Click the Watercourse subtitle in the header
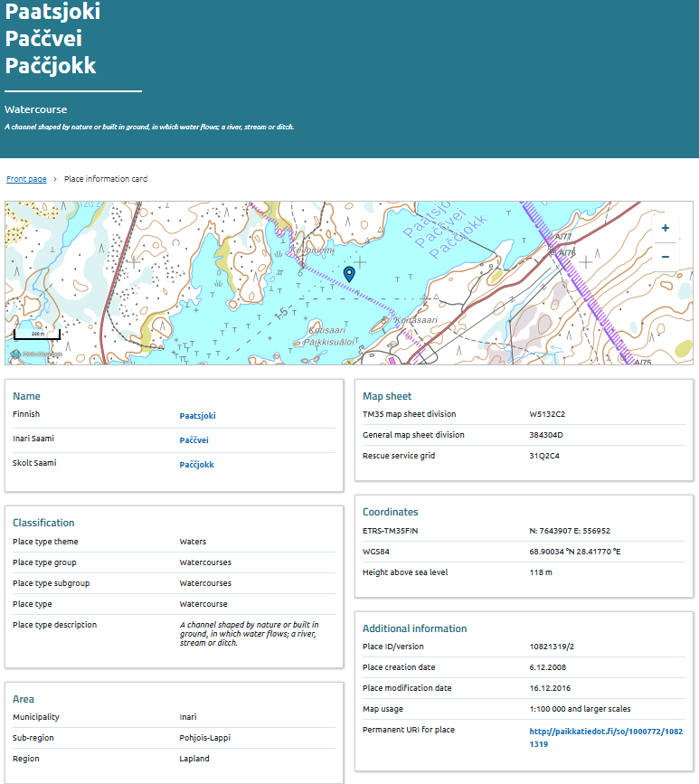Screen dimensions: 699x784 (36, 109)
